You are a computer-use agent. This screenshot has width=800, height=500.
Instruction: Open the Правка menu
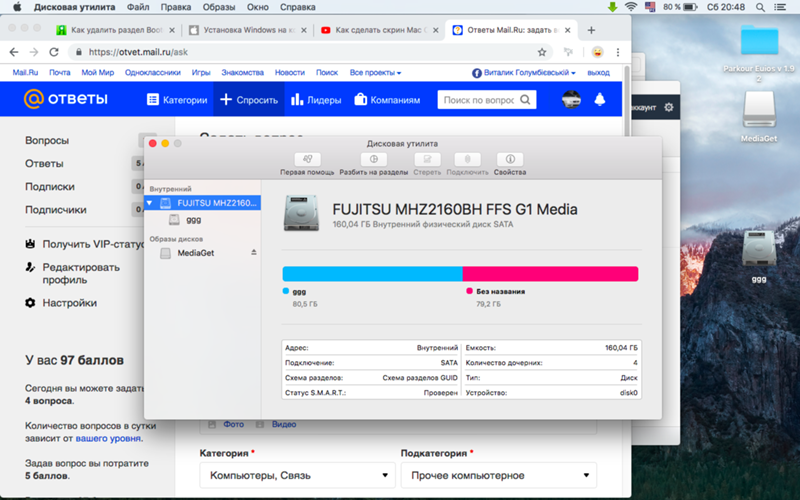[176, 7]
